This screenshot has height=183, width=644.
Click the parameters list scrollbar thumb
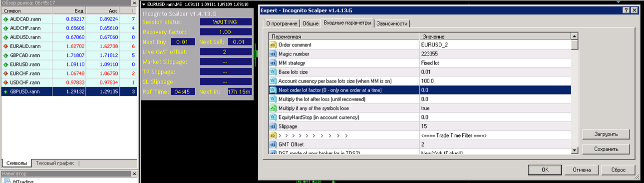tap(575, 44)
